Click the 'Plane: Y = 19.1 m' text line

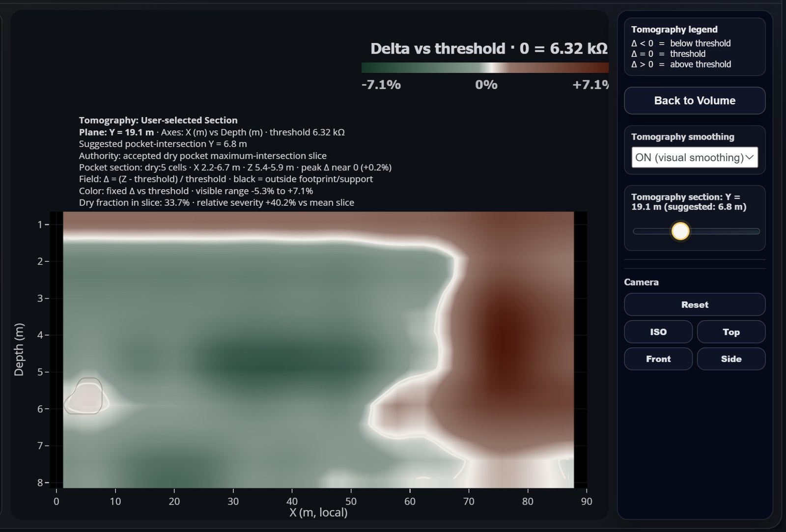pos(212,132)
